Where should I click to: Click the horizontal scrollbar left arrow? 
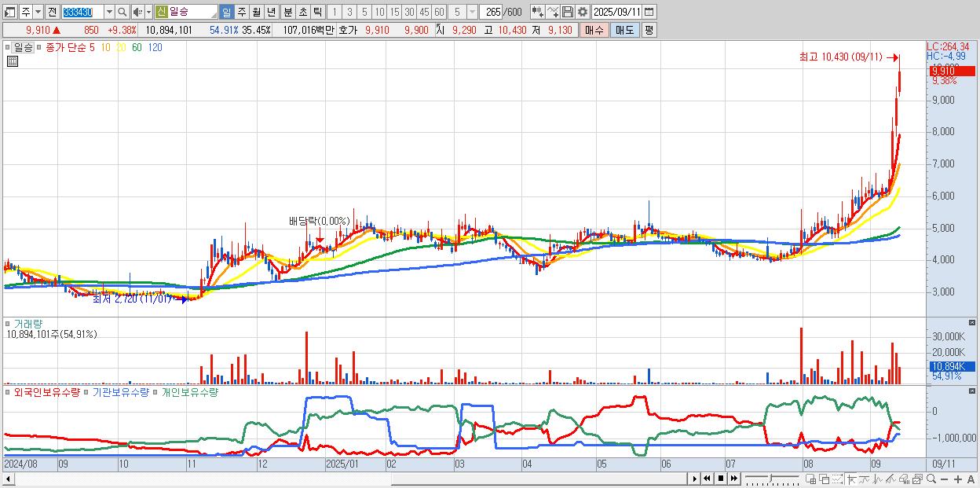tap(8, 479)
